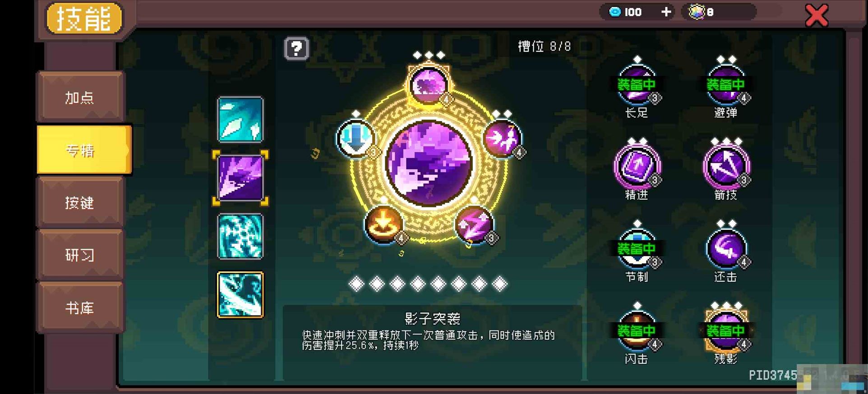This screenshot has height=394, width=868.
Task: Open the 加点 tab
Action: pos(80,97)
